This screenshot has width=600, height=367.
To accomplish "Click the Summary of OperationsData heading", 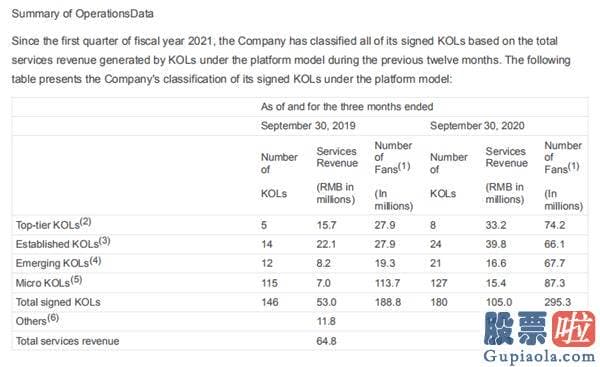I will pos(82,14).
